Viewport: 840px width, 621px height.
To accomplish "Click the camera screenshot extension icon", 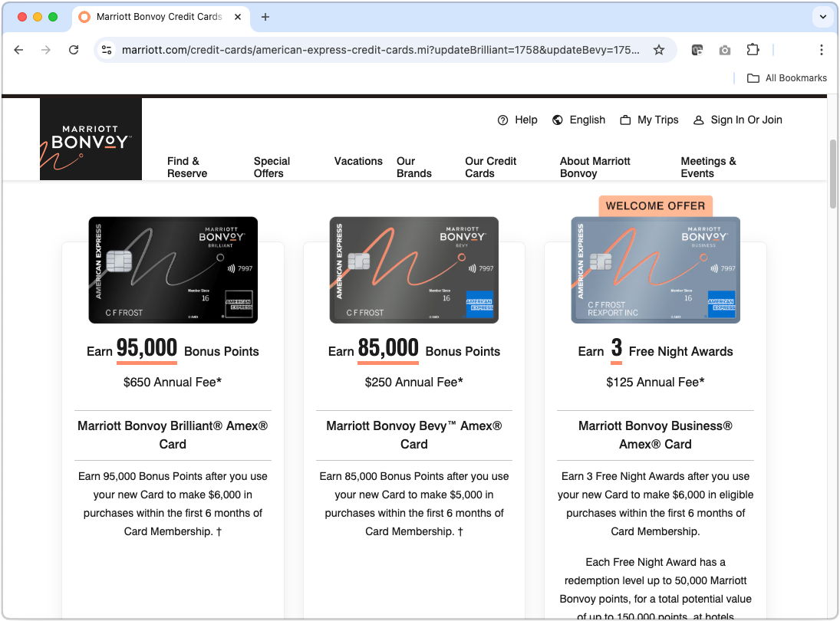I will 725,50.
